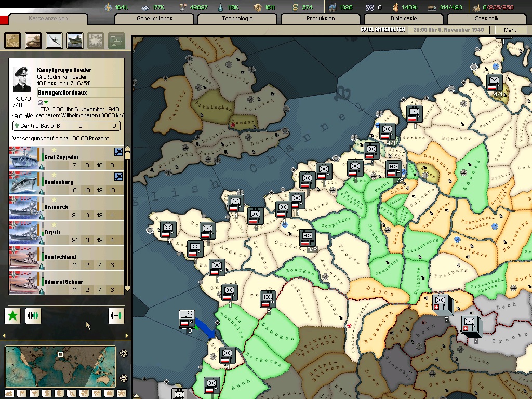Zoom out the map with minus button
532x399 pixels.
click(124, 378)
